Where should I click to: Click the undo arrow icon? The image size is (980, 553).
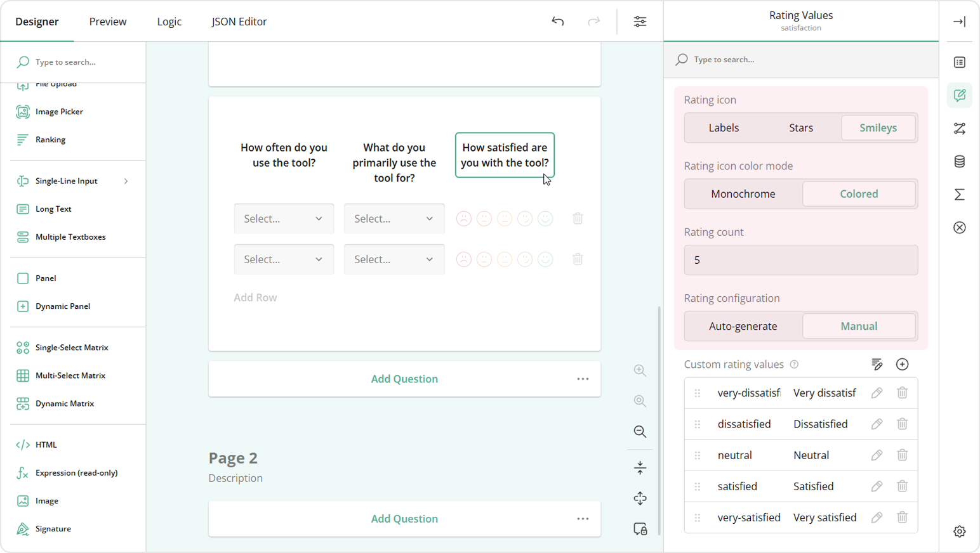click(x=557, y=22)
